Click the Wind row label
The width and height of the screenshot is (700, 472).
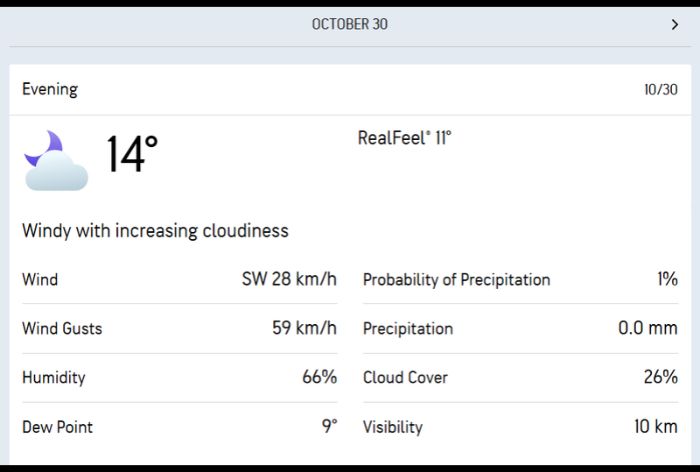click(x=40, y=280)
